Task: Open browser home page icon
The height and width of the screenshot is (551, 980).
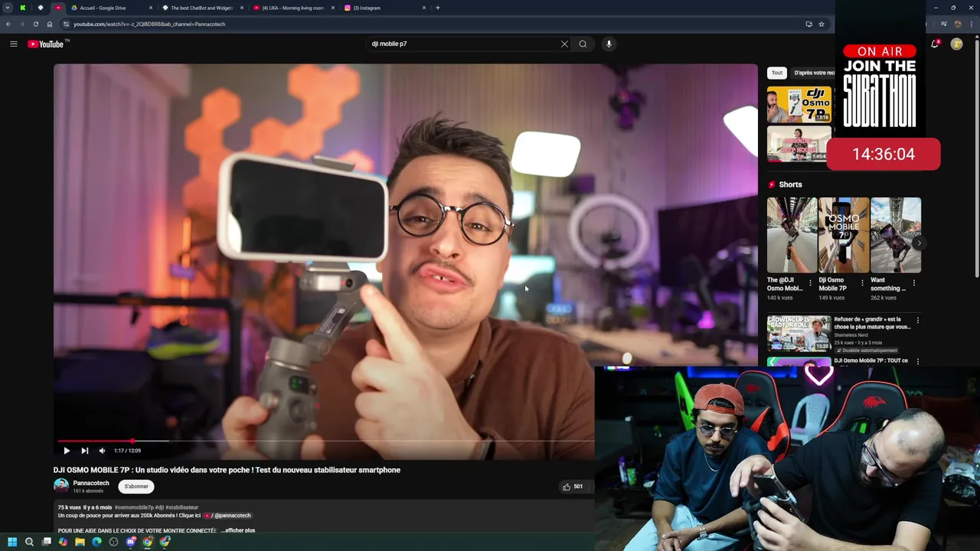Action: click(x=50, y=24)
